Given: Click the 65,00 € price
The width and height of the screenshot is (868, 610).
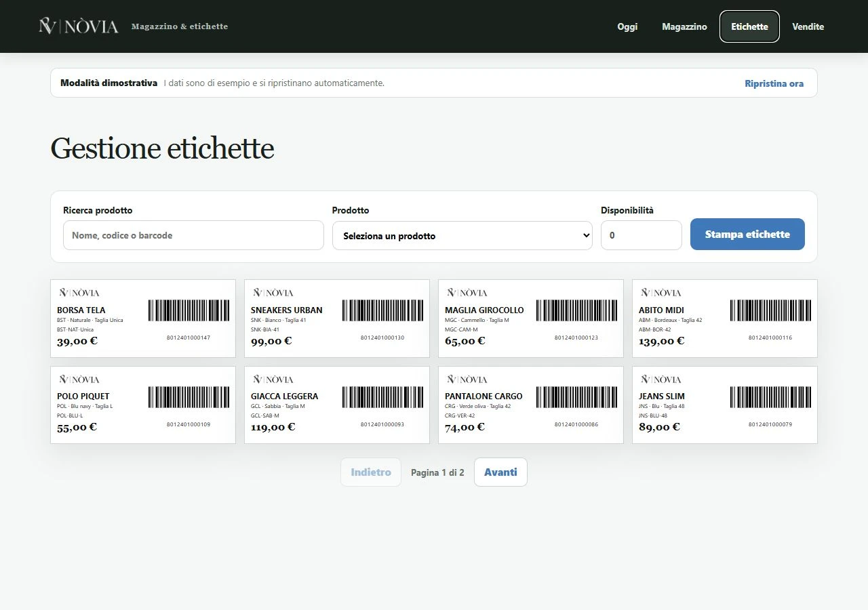Looking at the screenshot, I should [465, 341].
